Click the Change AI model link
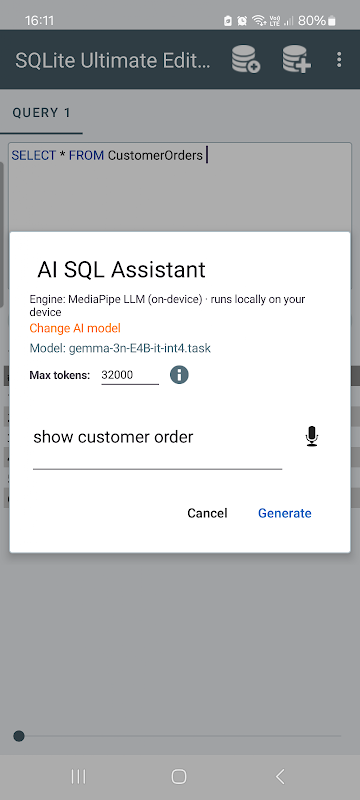 point(75,328)
